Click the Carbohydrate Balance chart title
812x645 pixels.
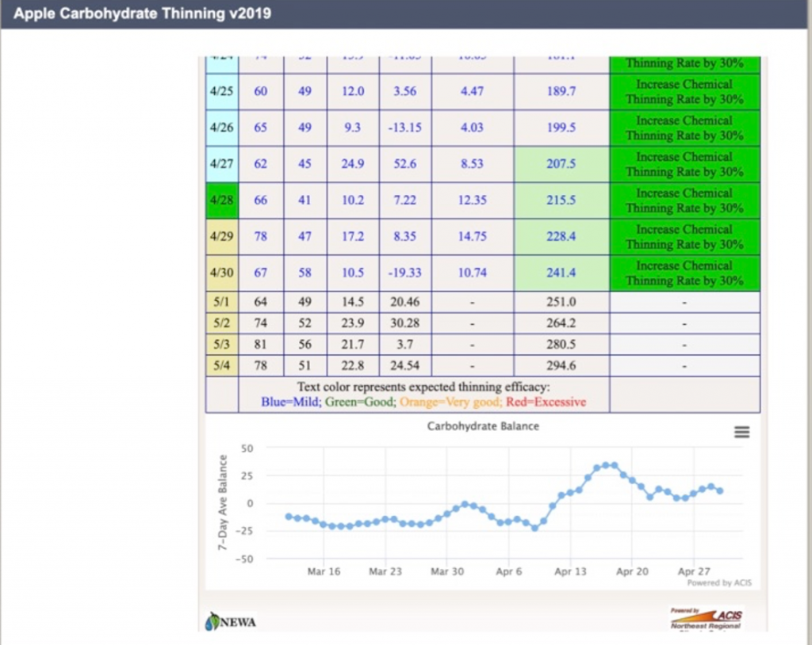point(483,426)
